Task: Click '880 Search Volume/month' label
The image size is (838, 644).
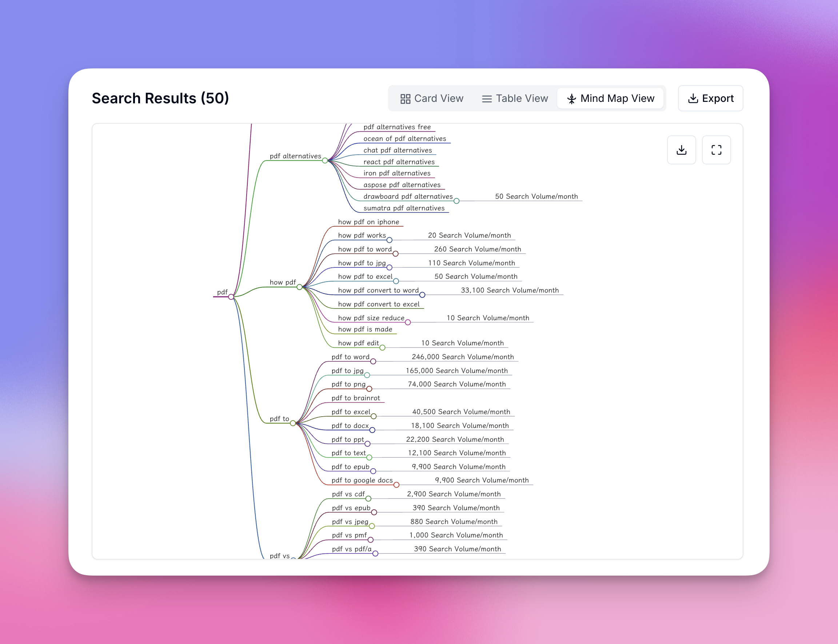Action: [454, 522]
